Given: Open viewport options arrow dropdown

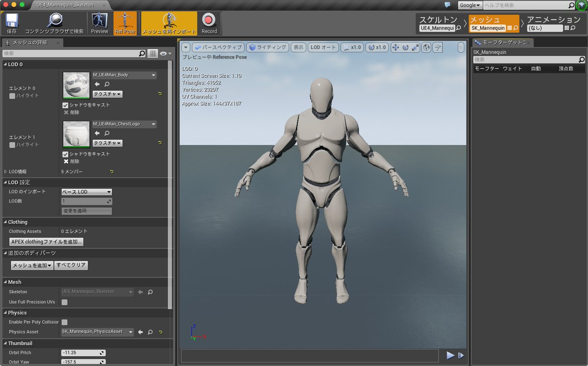Looking at the screenshot, I should pyautogui.click(x=186, y=48).
